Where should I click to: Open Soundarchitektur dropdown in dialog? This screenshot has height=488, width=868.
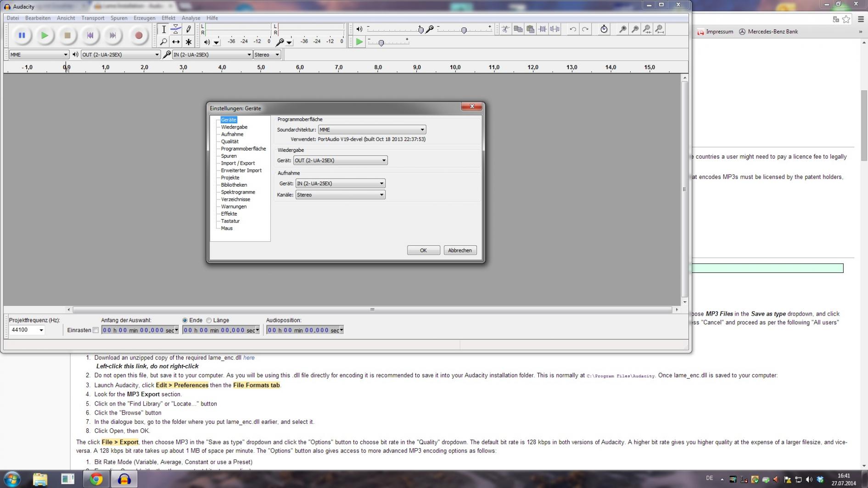(x=372, y=130)
